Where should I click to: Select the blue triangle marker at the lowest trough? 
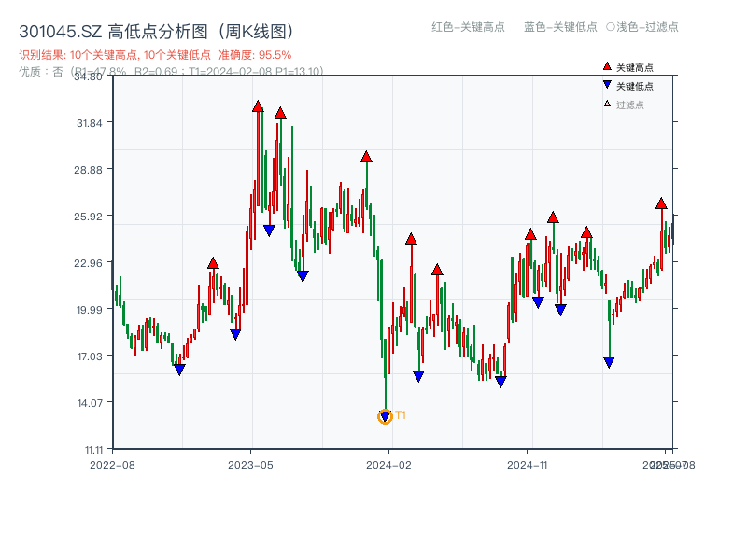coord(385,415)
